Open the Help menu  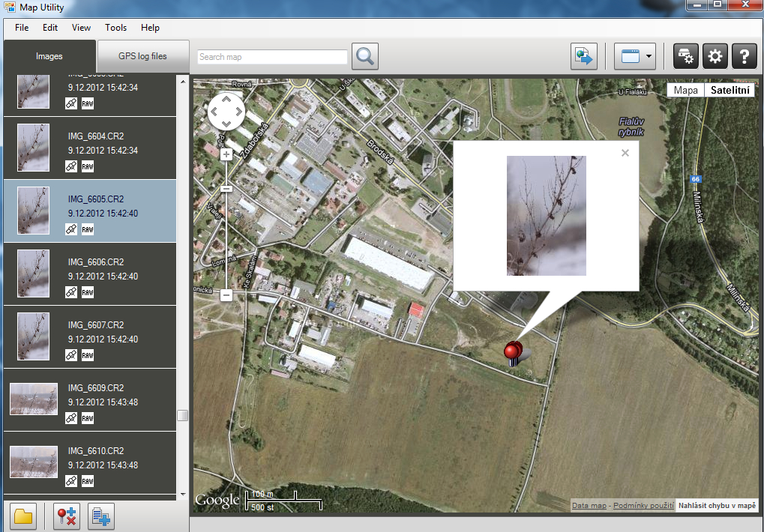150,28
